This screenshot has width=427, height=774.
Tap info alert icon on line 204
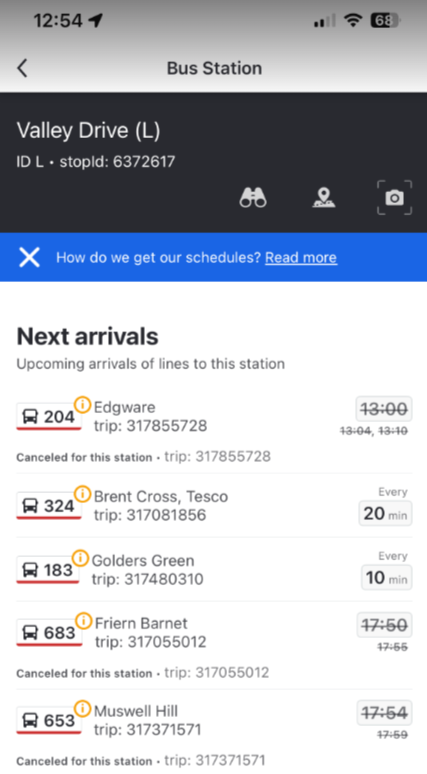coord(82,405)
